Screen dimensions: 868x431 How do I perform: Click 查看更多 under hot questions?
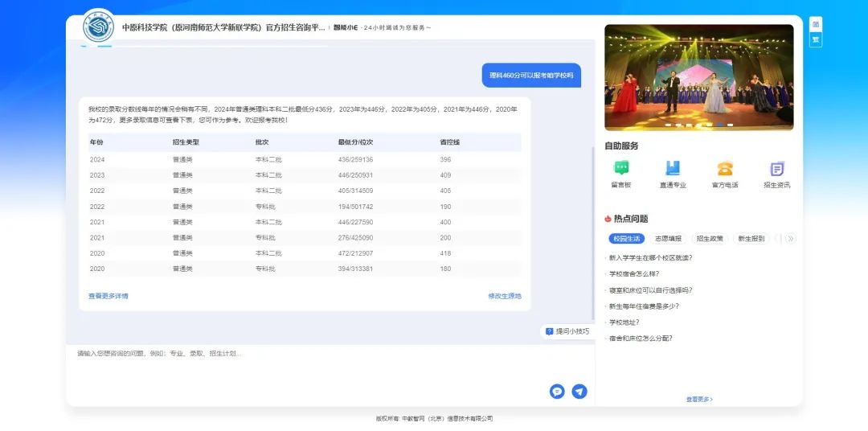699,399
